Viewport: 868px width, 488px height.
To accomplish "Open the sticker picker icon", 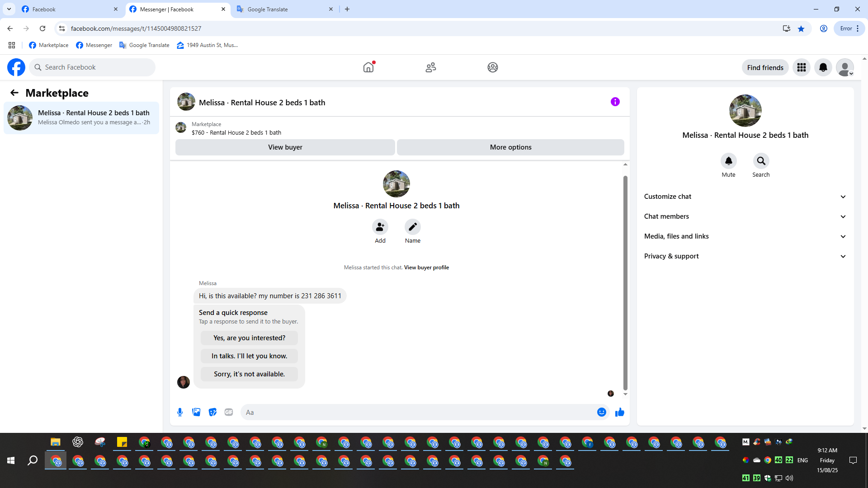I will tap(212, 412).
